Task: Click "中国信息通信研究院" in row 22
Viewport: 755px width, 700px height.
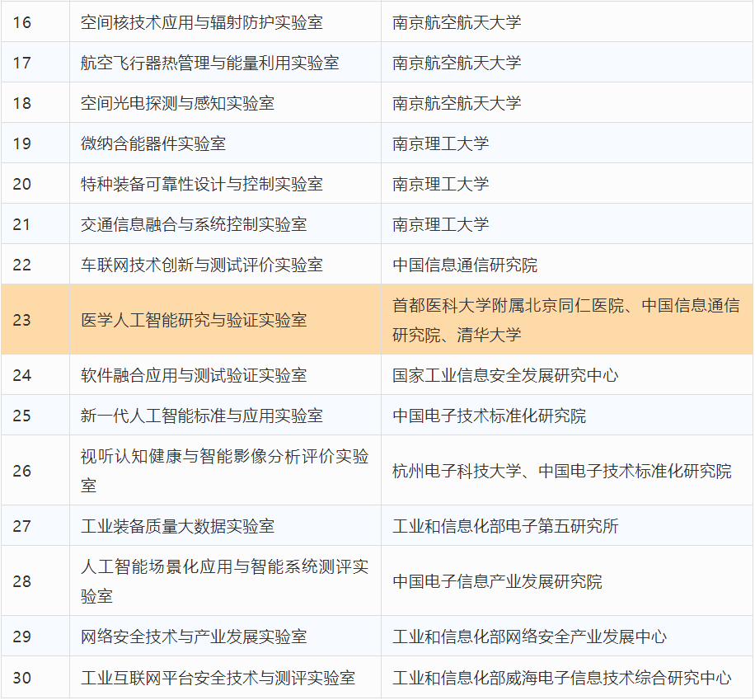Action: click(x=465, y=265)
